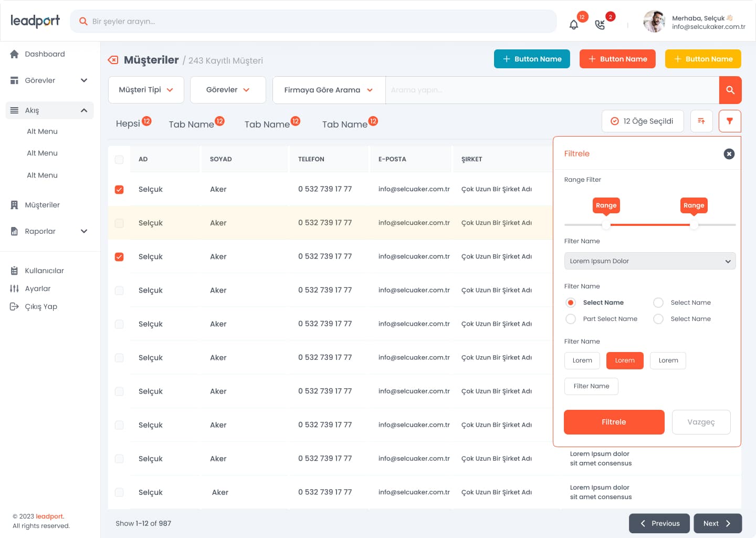
Task: Select the Filter Name chip
Action: 592,386
